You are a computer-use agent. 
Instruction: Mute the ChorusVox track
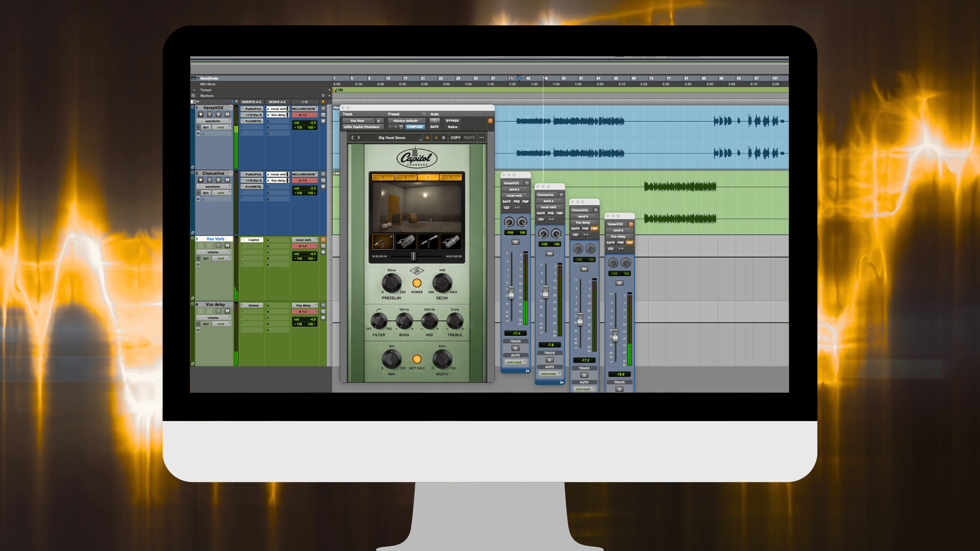pyautogui.click(x=227, y=180)
